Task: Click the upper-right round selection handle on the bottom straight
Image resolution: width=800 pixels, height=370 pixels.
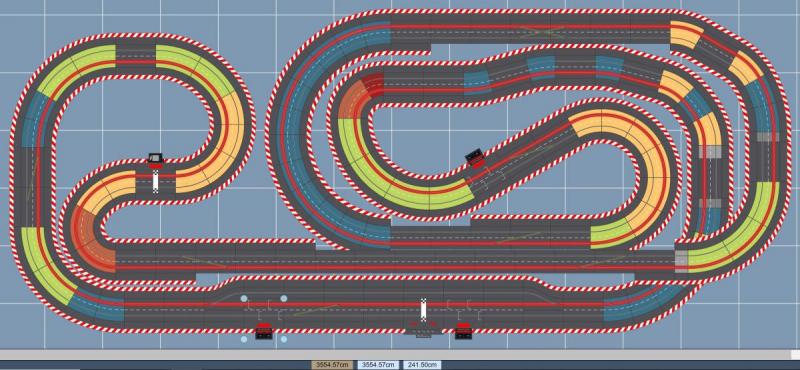Action: 284,298
